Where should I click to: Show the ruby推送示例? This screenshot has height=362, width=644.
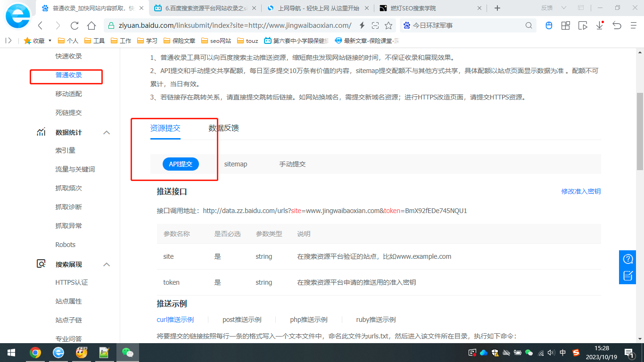point(376,320)
